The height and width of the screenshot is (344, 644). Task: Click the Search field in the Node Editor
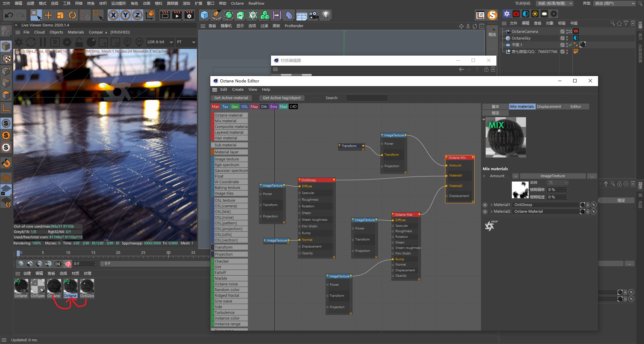367,98
